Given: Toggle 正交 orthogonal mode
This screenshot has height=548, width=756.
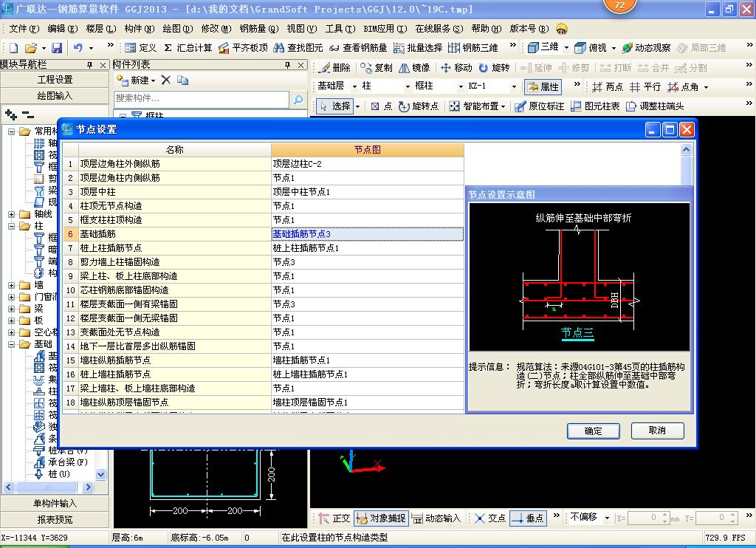Looking at the screenshot, I should click(334, 518).
